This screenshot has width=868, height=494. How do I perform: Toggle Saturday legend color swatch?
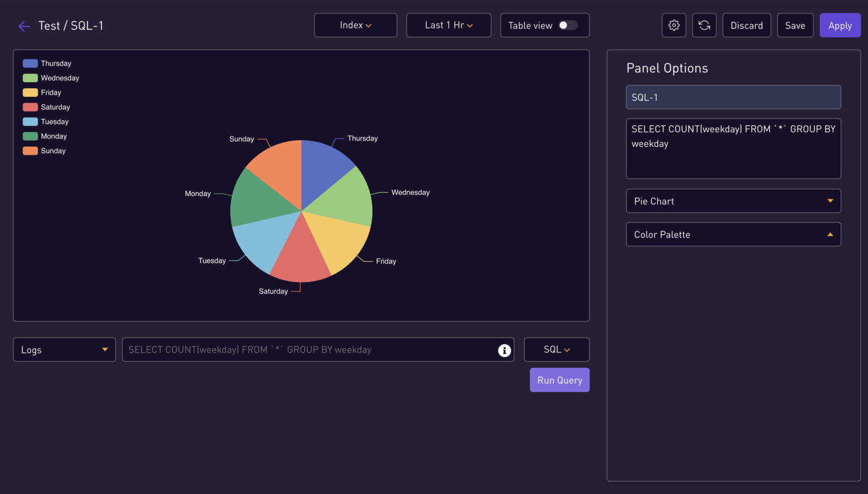coord(30,107)
